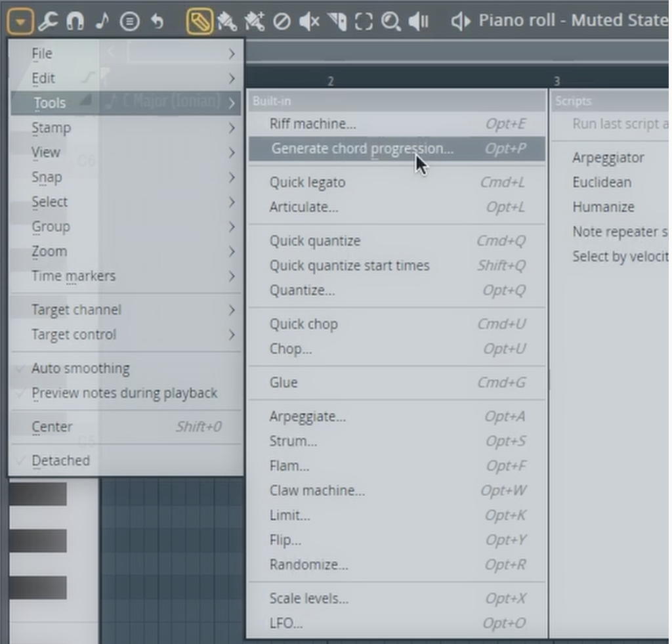Select the Paint brush tool
Screen dimensions: 672x644
226,22
